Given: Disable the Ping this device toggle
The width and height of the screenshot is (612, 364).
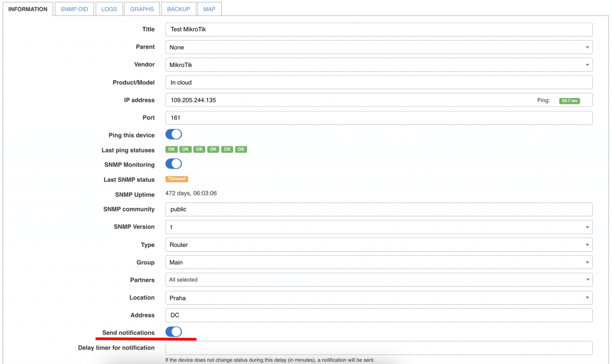Looking at the screenshot, I should click(x=173, y=134).
